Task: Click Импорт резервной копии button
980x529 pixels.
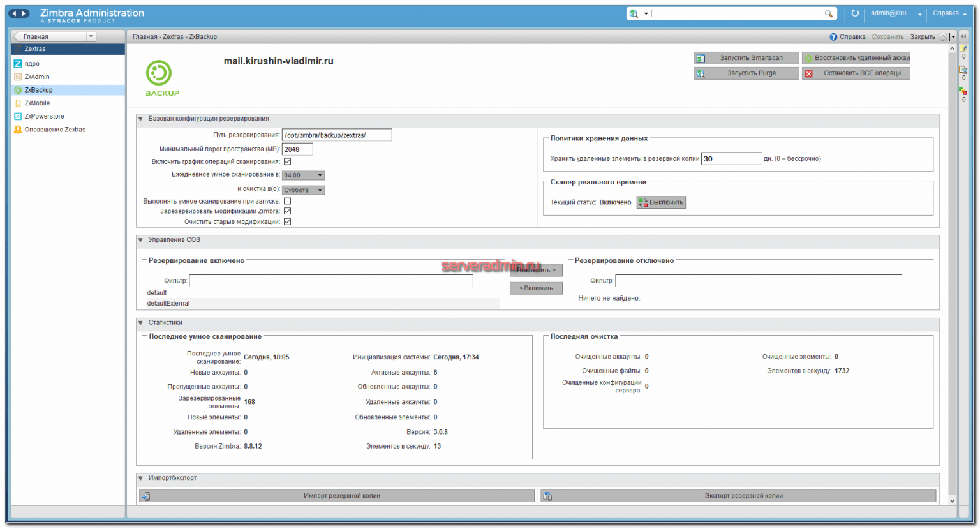Action: (x=337, y=496)
